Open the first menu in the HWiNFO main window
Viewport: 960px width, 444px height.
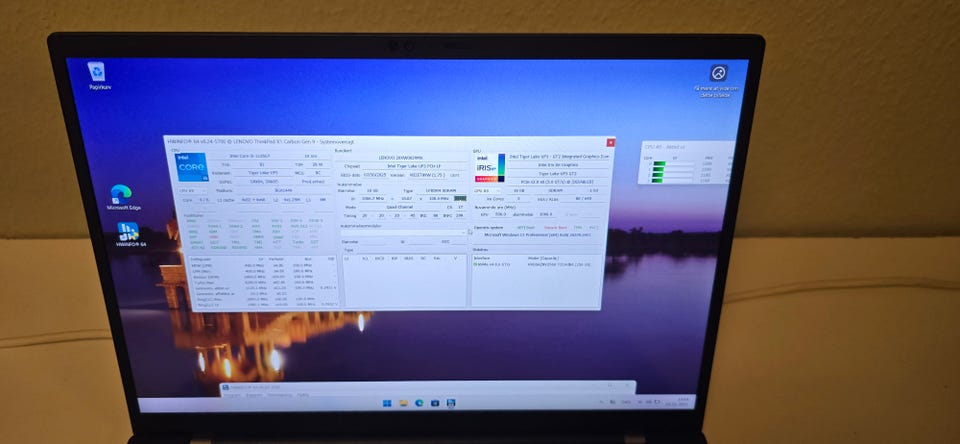pos(231,395)
